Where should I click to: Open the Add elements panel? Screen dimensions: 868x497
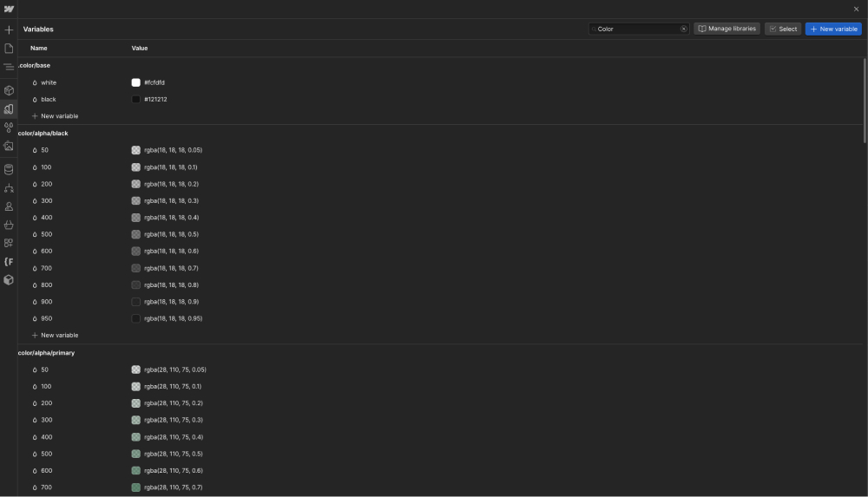tap(9, 29)
